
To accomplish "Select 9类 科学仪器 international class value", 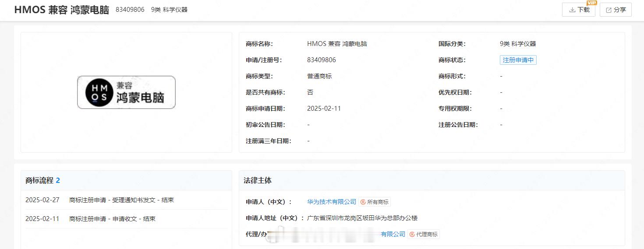I will tap(518, 44).
